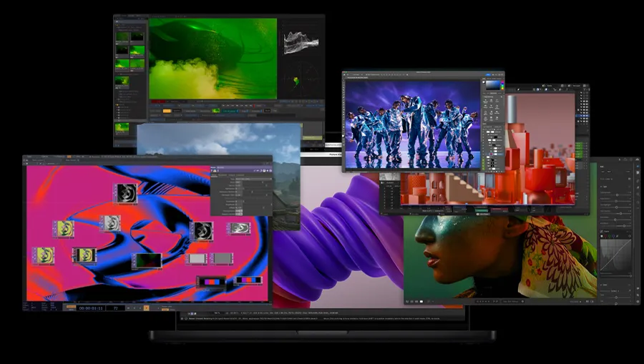The width and height of the screenshot is (644, 364).
Task: Select the first dark green media pool thumbnail
Action: [122, 37]
